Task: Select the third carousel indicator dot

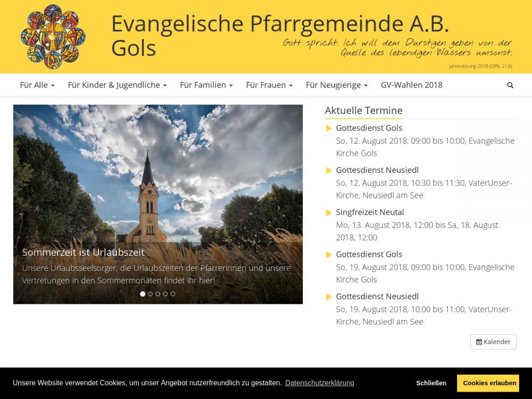Action: [x=157, y=294]
